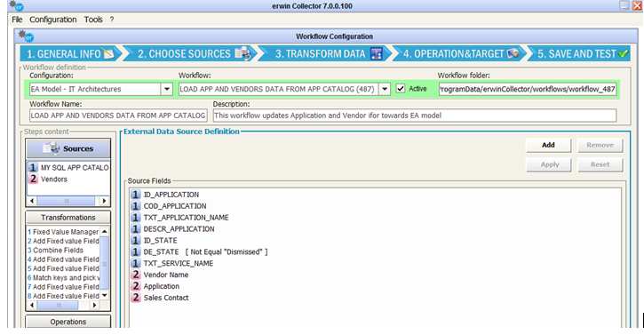The image size is (644, 335).
Task: Click the Sources panel header icon
Action: coord(52,148)
